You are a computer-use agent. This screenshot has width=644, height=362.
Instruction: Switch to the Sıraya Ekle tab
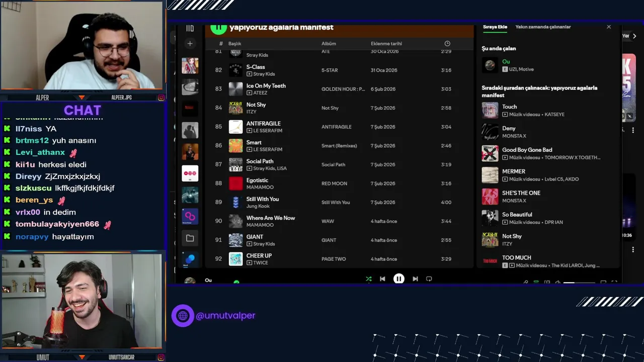(495, 27)
